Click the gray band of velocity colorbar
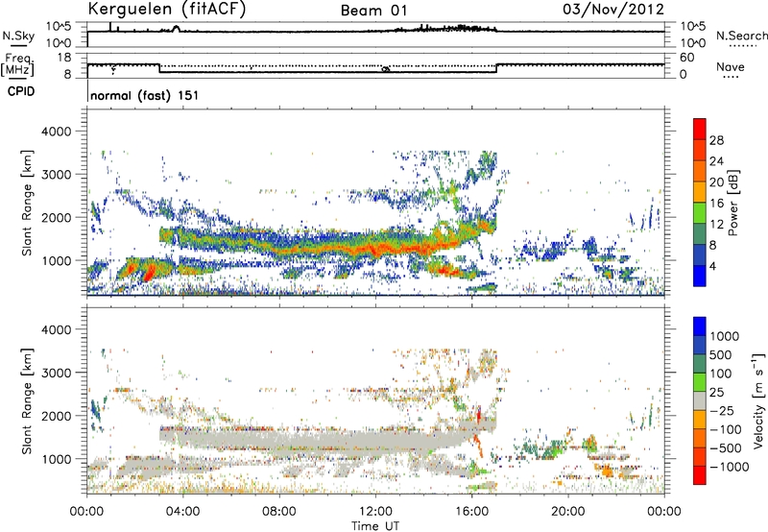Viewport: 768px width, 532px height. click(x=700, y=400)
